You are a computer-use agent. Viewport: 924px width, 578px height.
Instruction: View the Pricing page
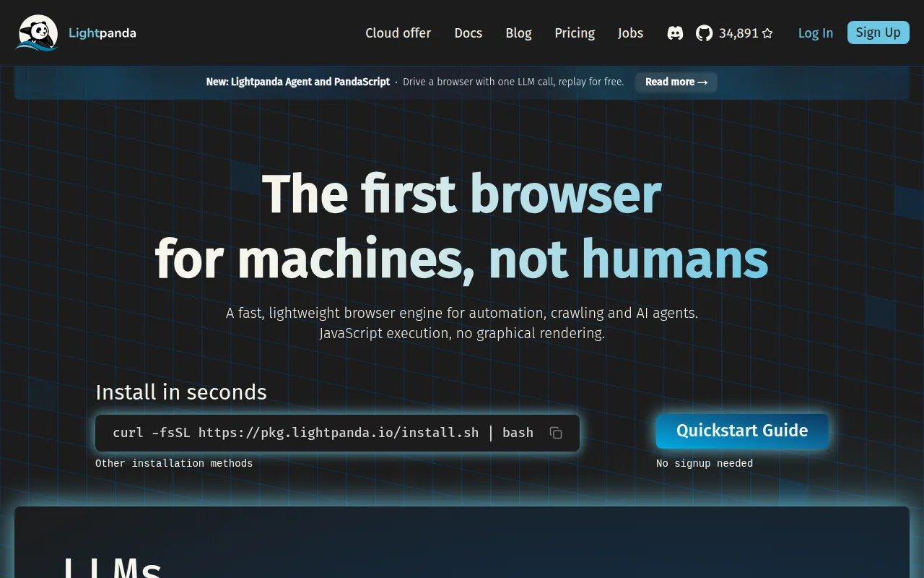point(575,33)
